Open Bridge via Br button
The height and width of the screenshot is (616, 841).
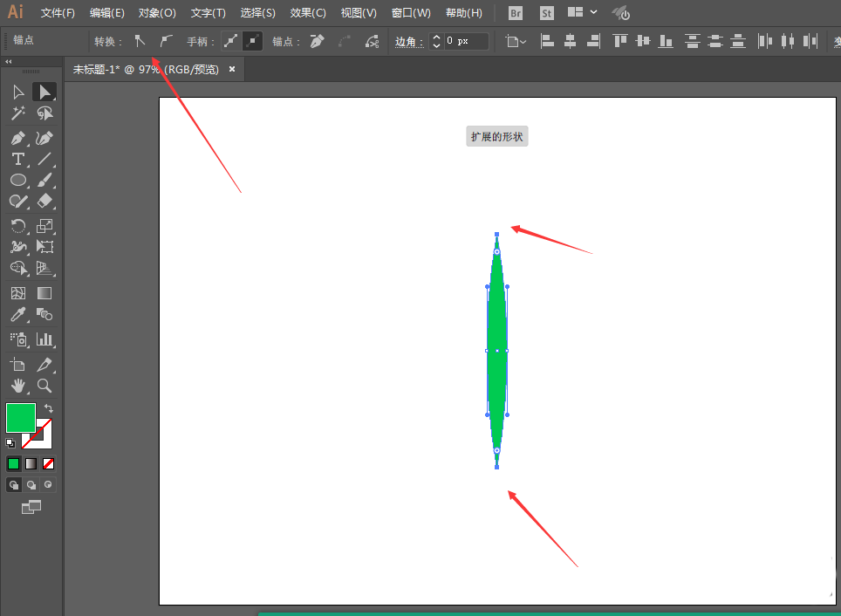[x=516, y=13]
